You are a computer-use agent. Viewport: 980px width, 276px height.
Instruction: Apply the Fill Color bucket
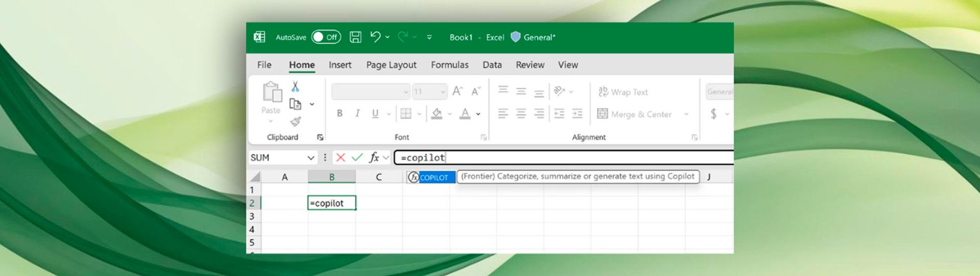coord(437,113)
